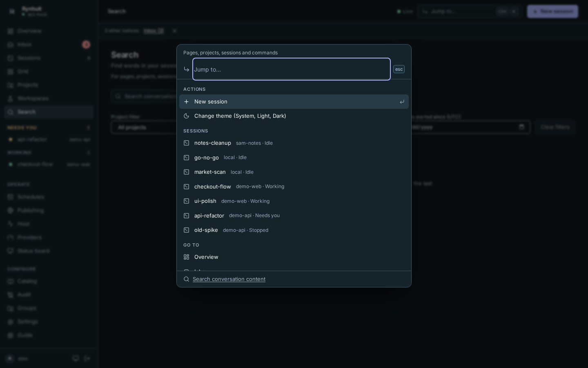Viewport: 588px width, 368px height.
Task: Jump to the market-scan session
Action: pyautogui.click(x=294, y=172)
